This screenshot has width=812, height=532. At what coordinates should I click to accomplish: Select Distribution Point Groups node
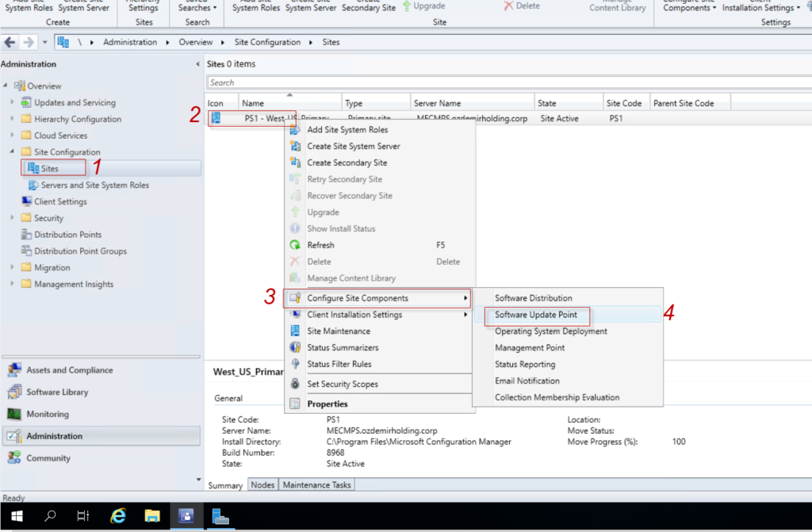[x=80, y=251]
